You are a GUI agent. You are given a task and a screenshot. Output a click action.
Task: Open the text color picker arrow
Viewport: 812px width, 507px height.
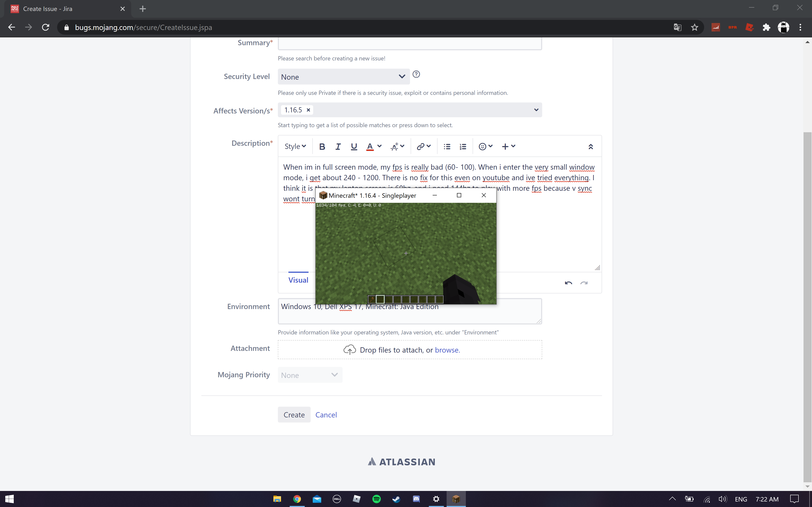pyautogui.click(x=380, y=146)
